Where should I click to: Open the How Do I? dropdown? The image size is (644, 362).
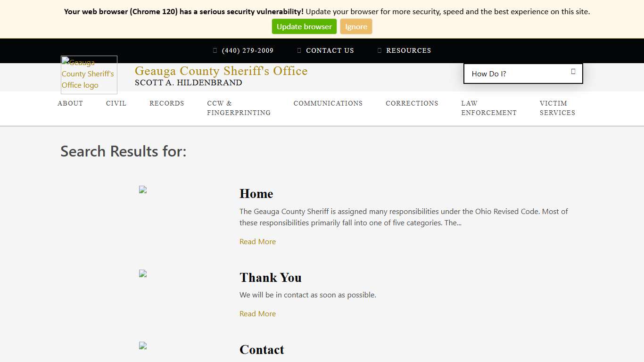click(523, 74)
